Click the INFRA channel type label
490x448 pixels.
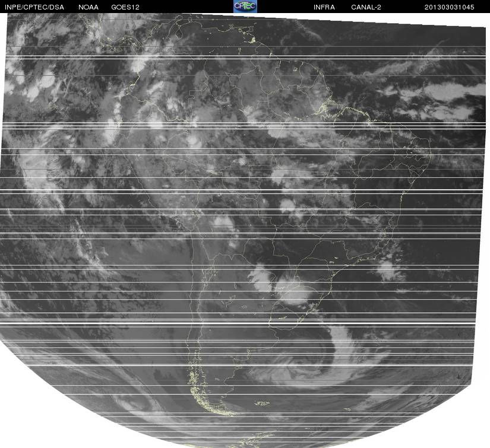pyautogui.click(x=324, y=7)
